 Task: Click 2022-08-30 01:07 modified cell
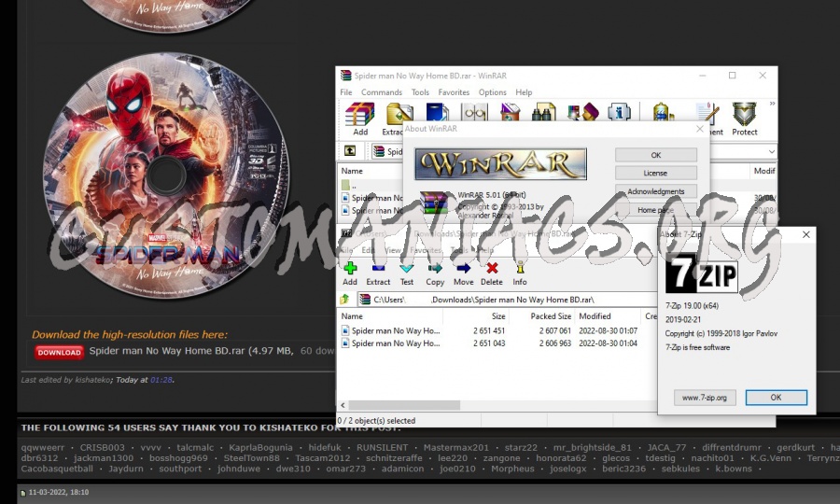(608, 330)
